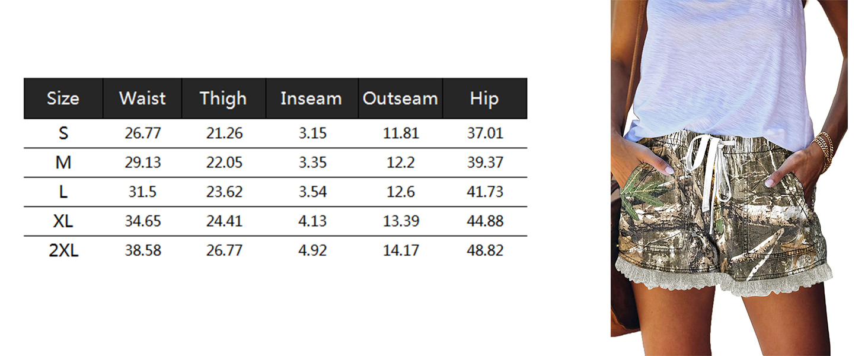
Task: Select hip value 39.37 for size M
Action: pyautogui.click(x=485, y=163)
